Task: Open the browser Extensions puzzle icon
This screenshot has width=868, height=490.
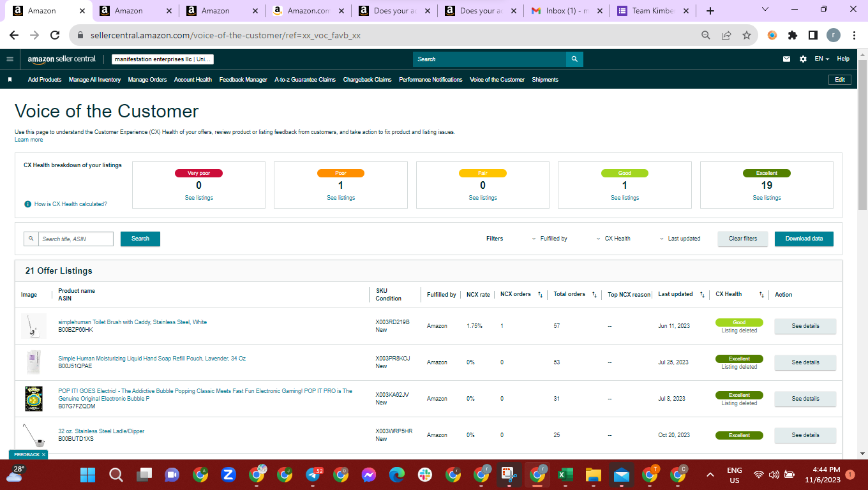Action: tap(793, 36)
